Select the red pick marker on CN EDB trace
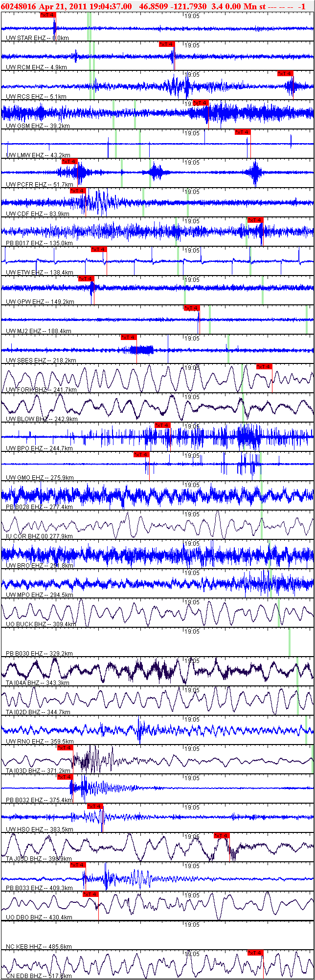Screen dimensions: 315x980 [x=255, y=953]
